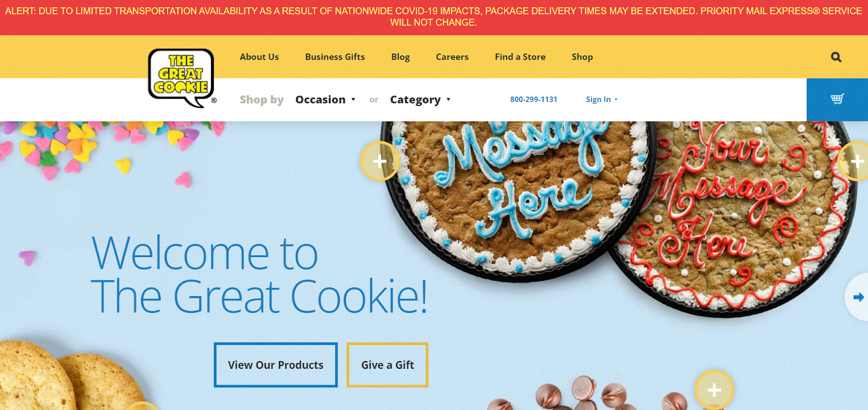Advance slideshow with the right arrow
The height and width of the screenshot is (410, 868).
pos(858,297)
